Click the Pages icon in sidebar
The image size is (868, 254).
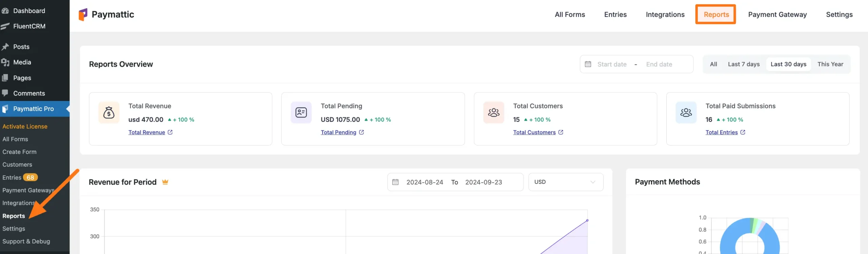tap(5, 78)
